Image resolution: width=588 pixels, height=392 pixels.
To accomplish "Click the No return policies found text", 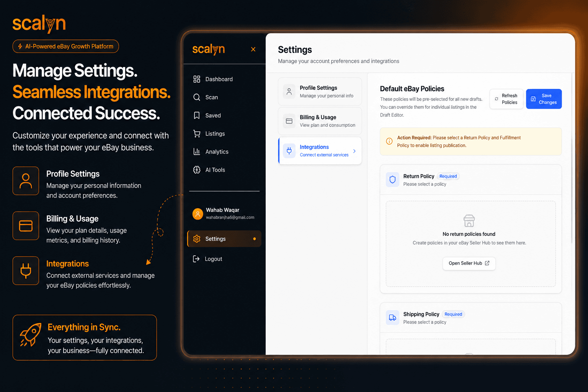I will tap(469, 234).
